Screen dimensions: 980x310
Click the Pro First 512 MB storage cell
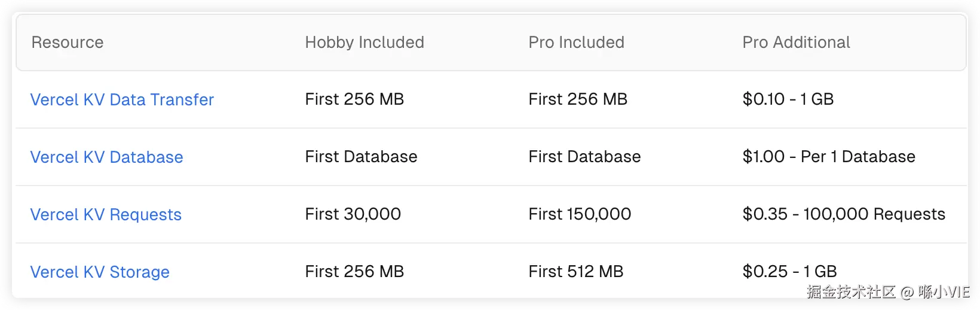(575, 272)
